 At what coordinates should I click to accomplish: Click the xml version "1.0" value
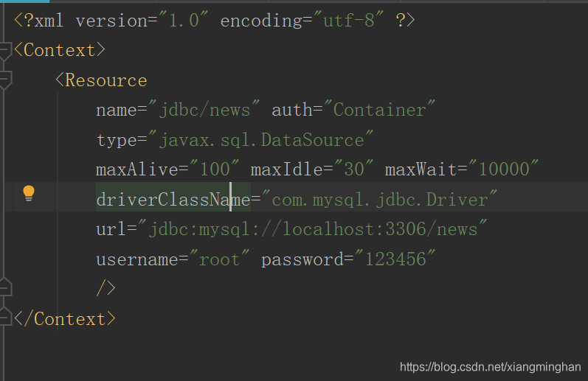[x=184, y=20]
